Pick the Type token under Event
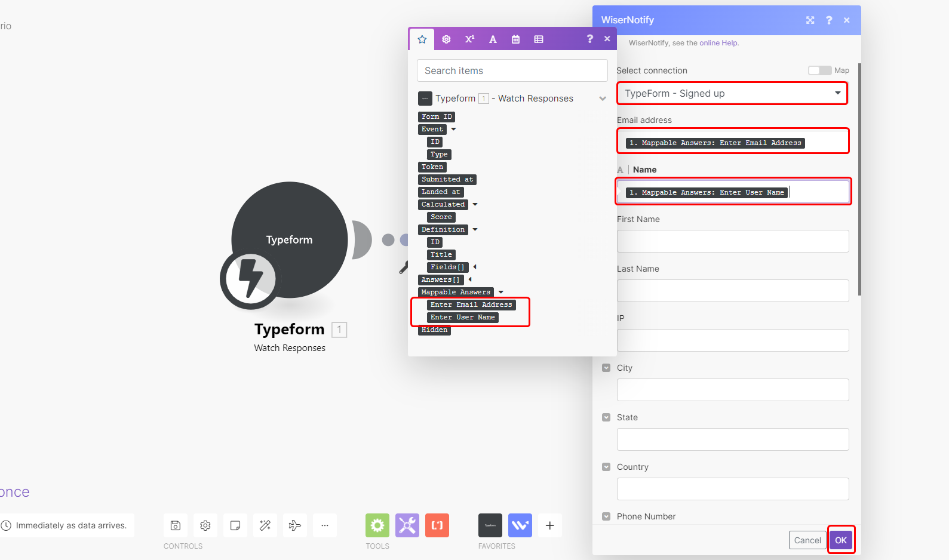The image size is (949, 560). click(x=439, y=155)
